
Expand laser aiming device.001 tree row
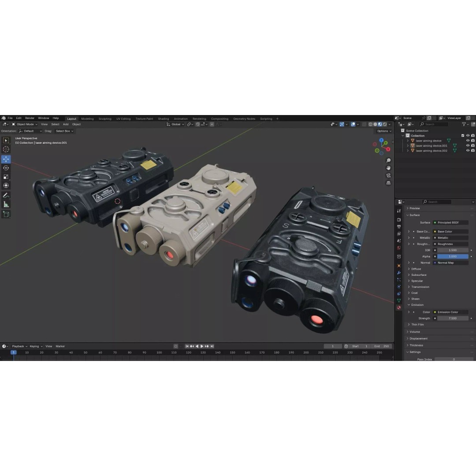(x=408, y=146)
